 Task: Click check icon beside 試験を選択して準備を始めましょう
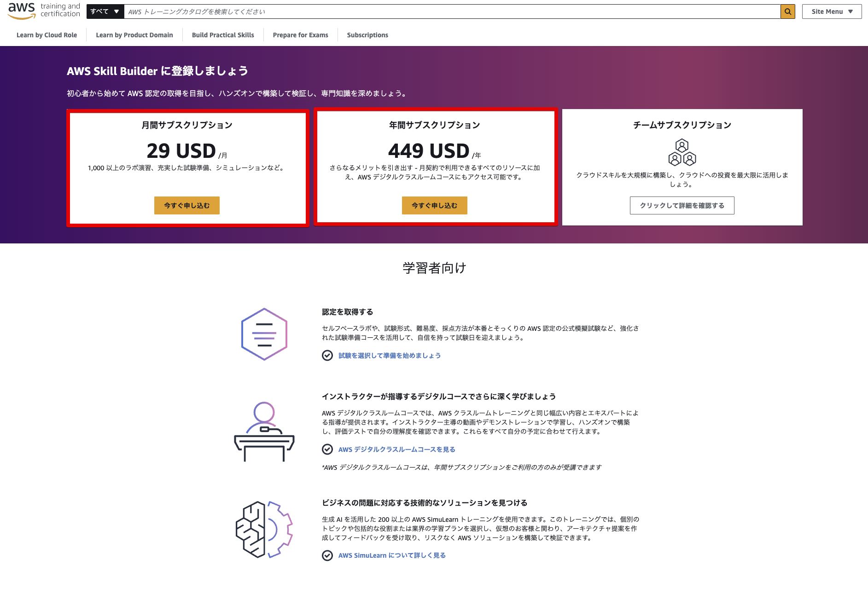click(x=327, y=355)
